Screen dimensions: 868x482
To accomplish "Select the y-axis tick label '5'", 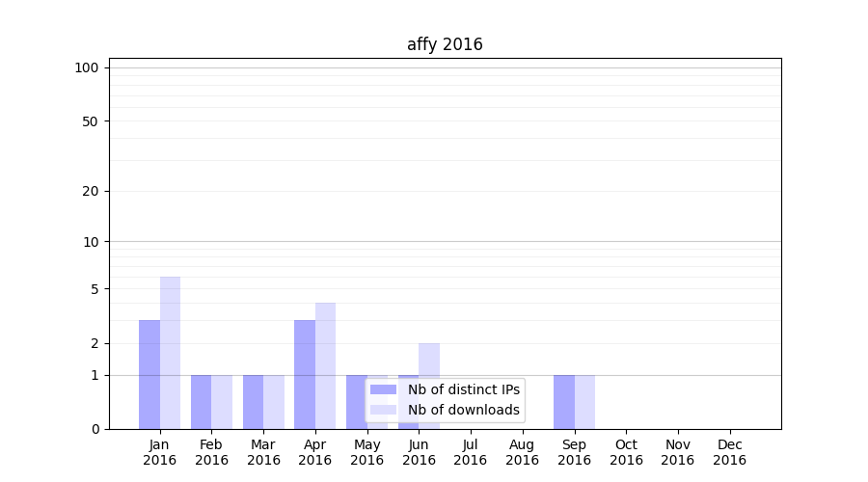I will (x=95, y=289).
